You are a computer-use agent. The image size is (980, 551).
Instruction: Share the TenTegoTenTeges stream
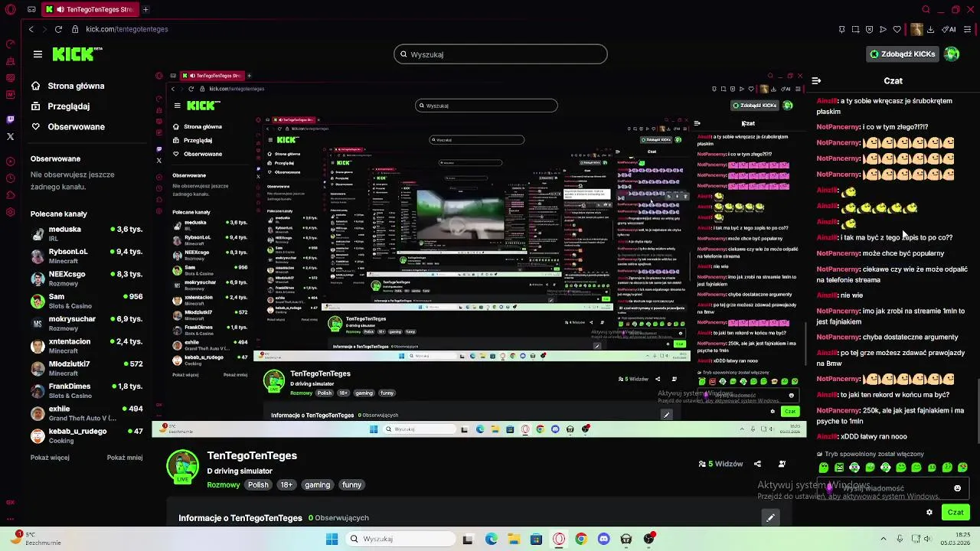tap(757, 464)
